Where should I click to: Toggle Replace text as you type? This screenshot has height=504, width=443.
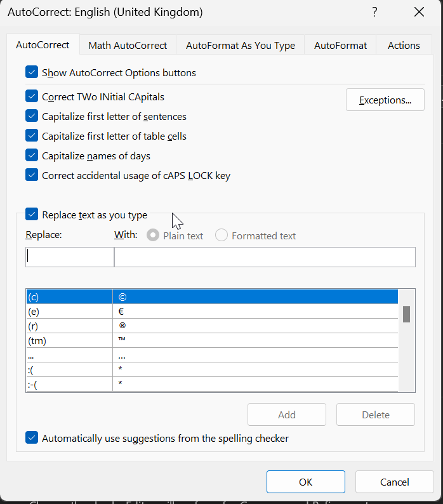tap(32, 215)
